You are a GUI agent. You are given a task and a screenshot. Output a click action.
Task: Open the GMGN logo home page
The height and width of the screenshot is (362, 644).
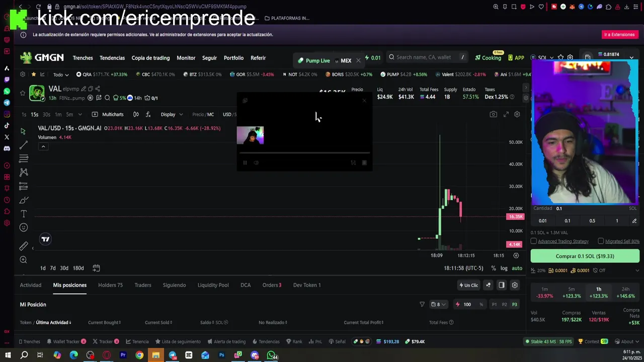(x=42, y=58)
